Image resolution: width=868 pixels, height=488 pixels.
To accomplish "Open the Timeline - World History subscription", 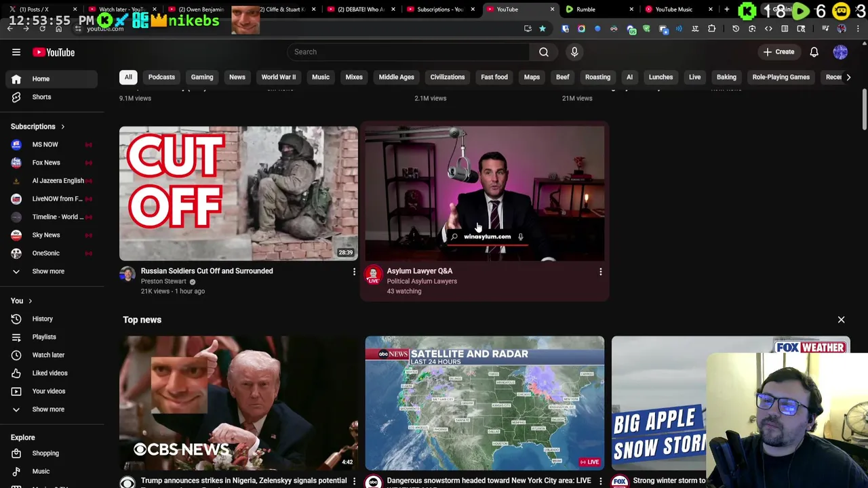I will click(x=52, y=217).
